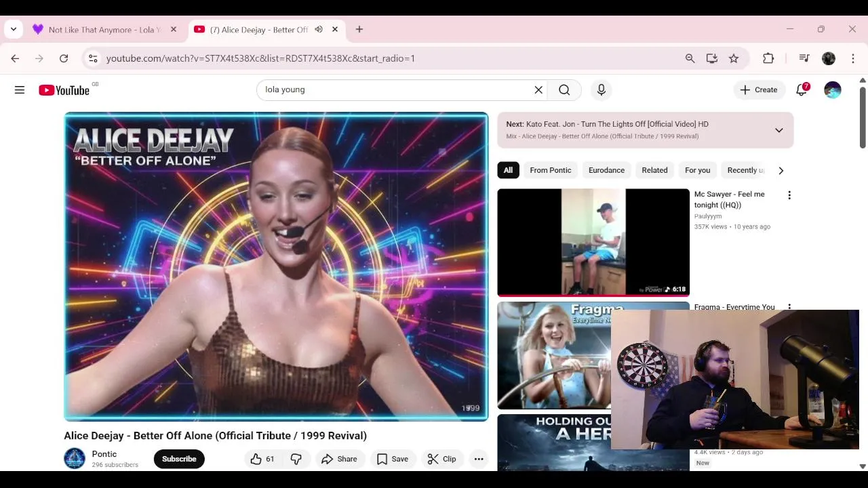Screen dimensions: 868x488
Task: Open more actions under the video
Action: [479, 459]
